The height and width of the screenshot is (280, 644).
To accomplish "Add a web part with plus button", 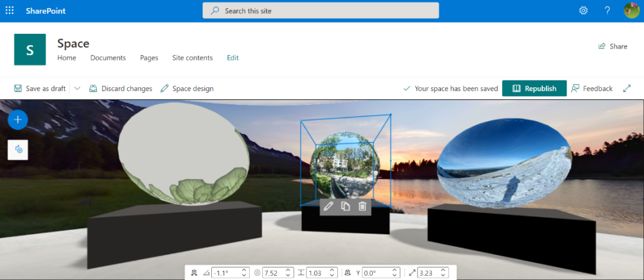I will pos(18,120).
